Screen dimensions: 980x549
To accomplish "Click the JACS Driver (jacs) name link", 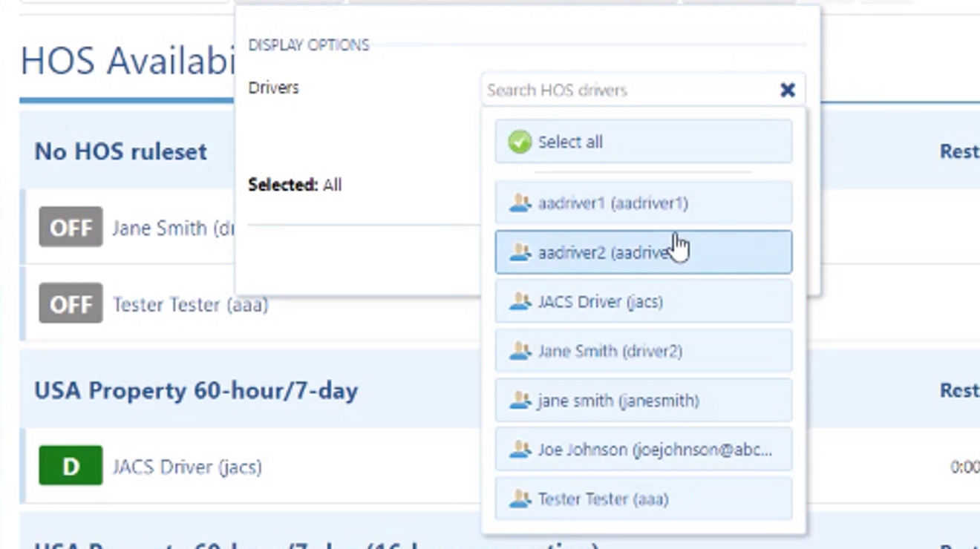I will (187, 466).
